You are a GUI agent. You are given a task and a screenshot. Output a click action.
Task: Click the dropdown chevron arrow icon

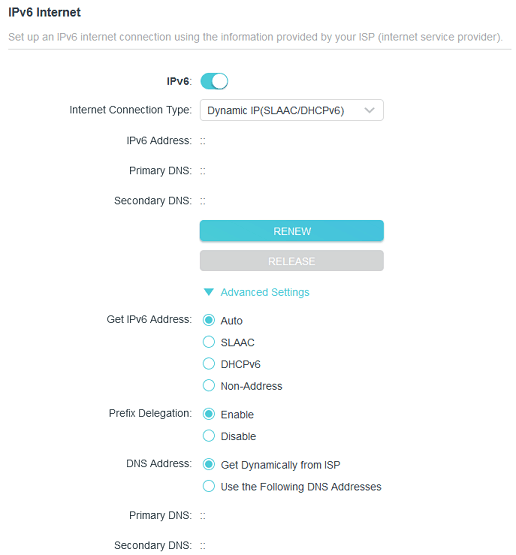click(x=369, y=110)
